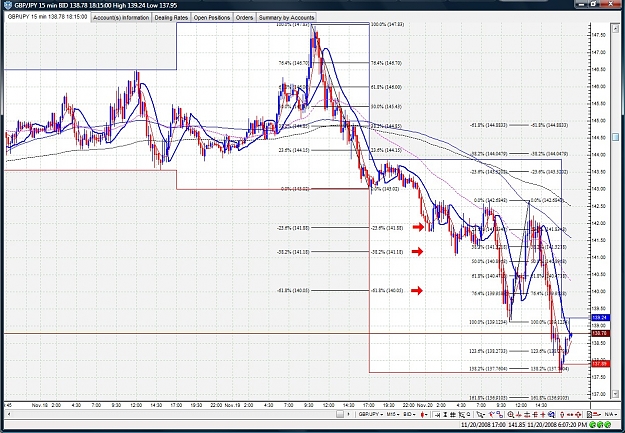Open the M15 timeframe dropdown
625x433 pixels.
(393, 414)
